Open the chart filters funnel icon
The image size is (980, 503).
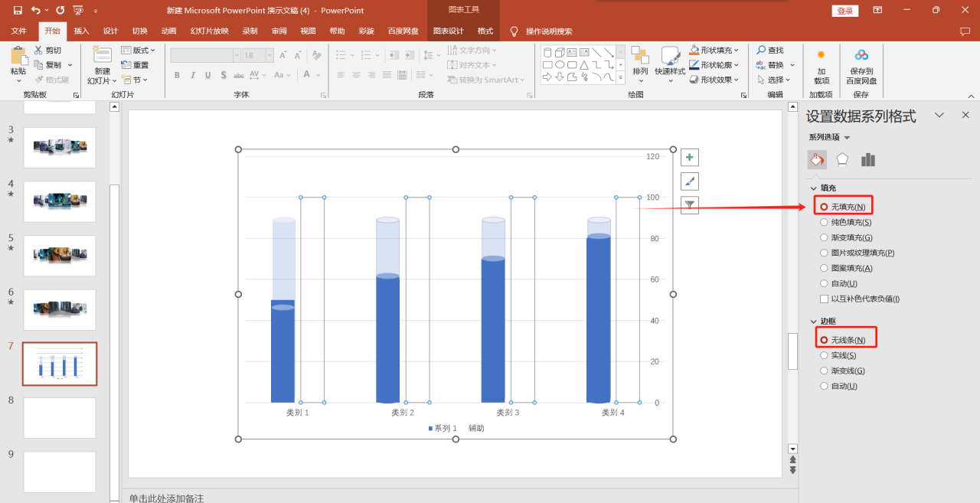click(x=689, y=205)
